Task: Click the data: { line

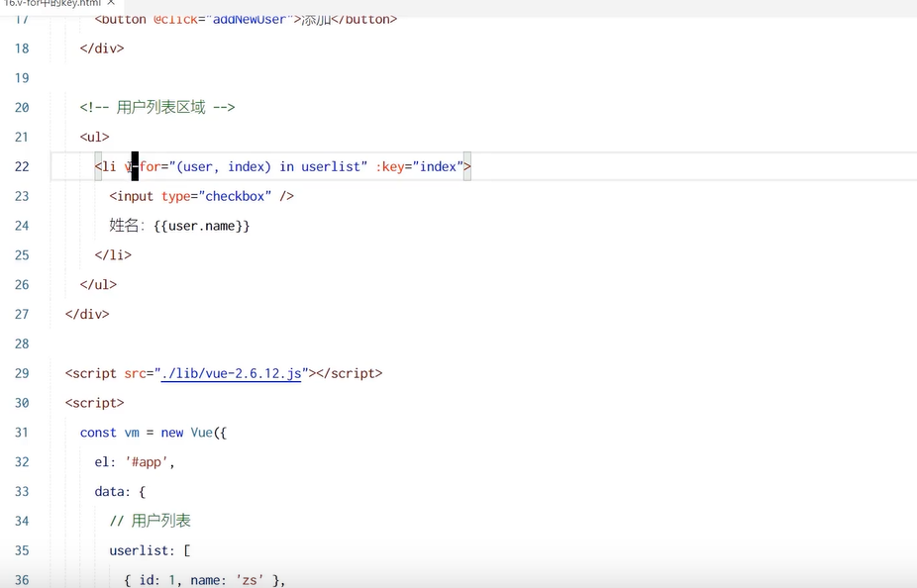Action: (120, 492)
